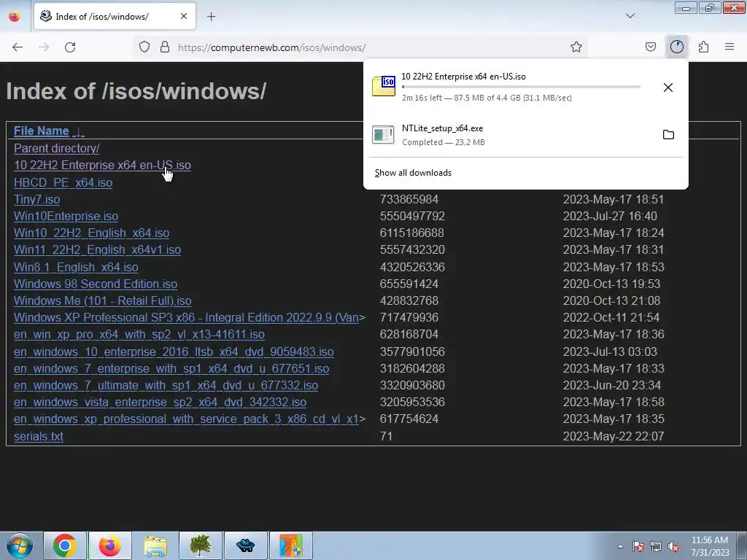This screenshot has height=560, width=747.
Task: Download en_windows_vista_enterprise_sp2 ISO
Action: (x=160, y=402)
